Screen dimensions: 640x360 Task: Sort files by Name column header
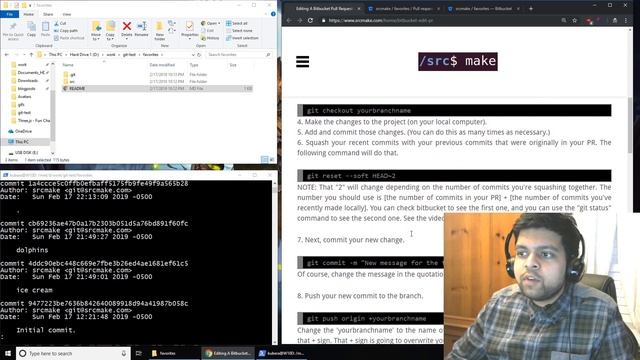(x=68, y=65)
